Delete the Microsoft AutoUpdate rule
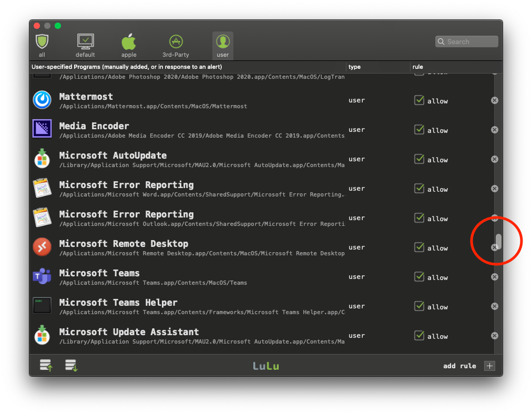This screenshot has width=532, height=415. pos(495,159)
